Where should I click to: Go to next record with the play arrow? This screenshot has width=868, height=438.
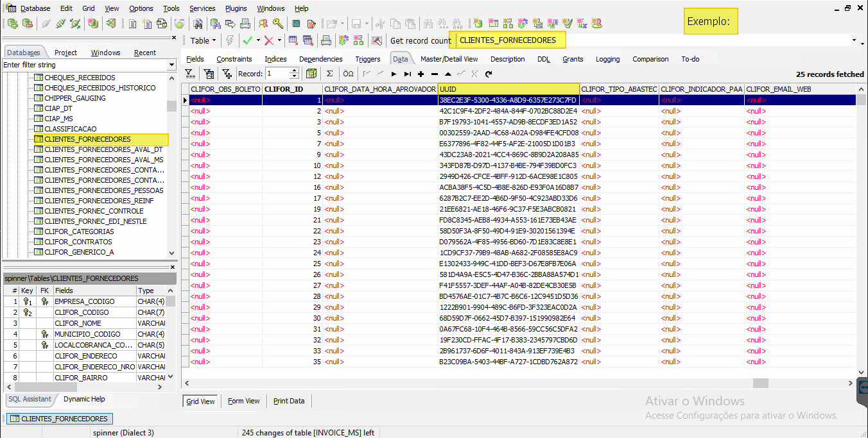[394, 74]
